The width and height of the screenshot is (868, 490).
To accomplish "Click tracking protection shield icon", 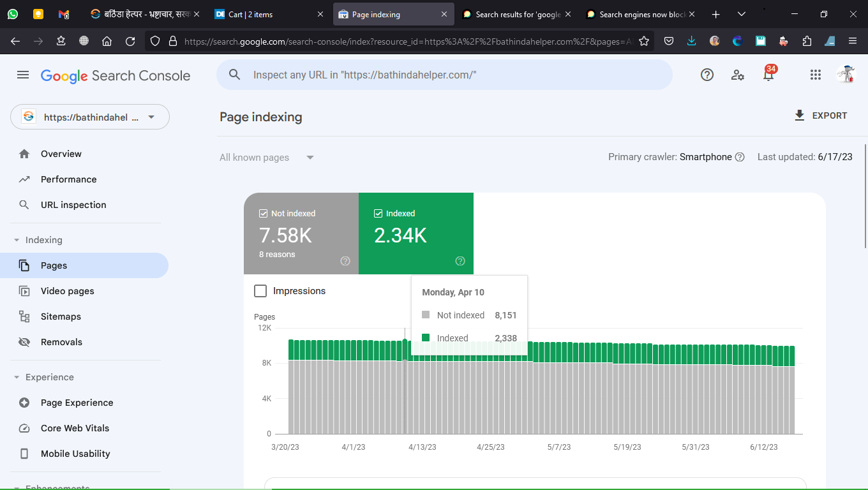I will (154, 41).
